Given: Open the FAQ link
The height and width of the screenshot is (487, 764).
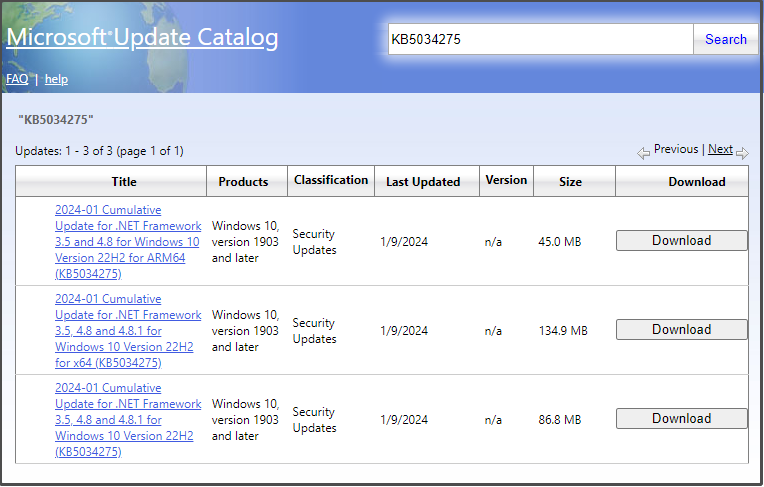Looking at the screenshot, I should coord(17,79).
